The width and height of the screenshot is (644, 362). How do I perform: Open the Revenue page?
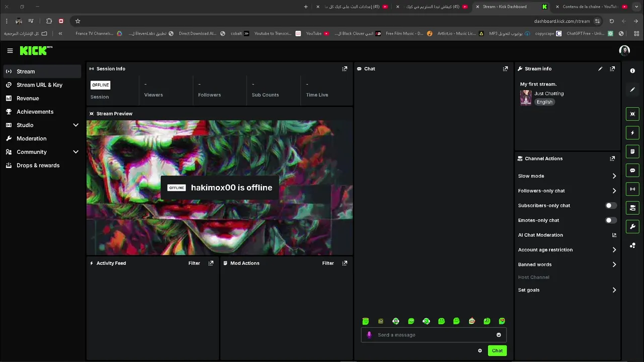41,99
